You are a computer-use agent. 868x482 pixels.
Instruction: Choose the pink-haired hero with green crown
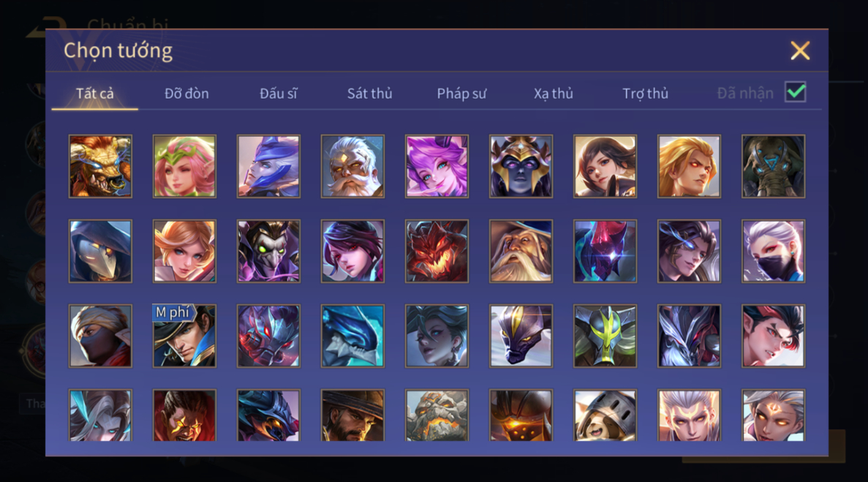coord(184,166)
